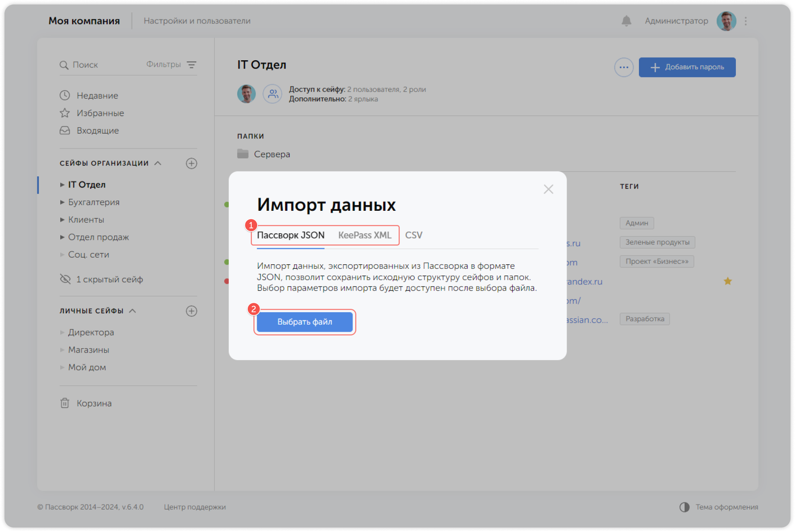This screenshot has width=795, height=532.
Task: Collapse the СЕЙФЫ ОРГАНИЗАЦИИ section chevron
Action: click(x=158, y=163)
